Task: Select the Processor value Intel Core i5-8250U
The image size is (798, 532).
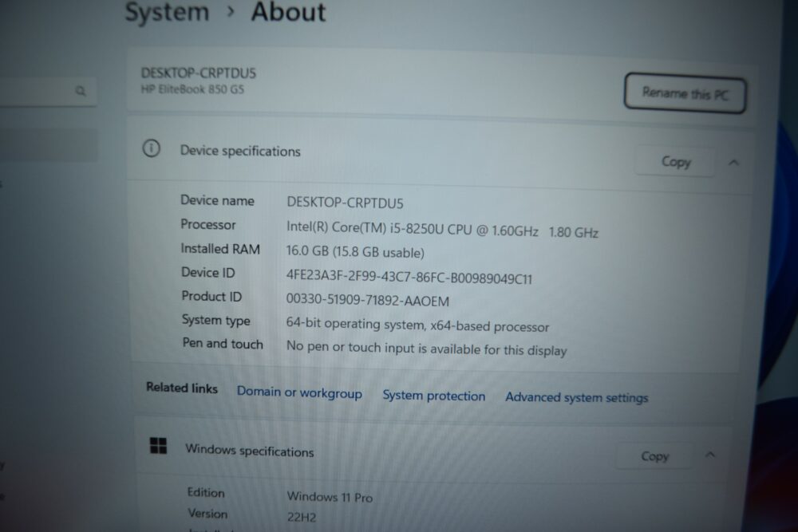Action: pyautogui.click(x=442, y=230)
